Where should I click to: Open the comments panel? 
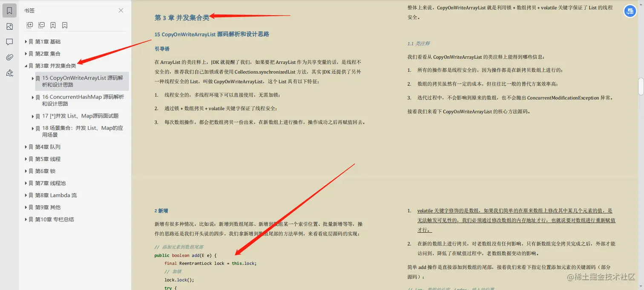point(9,41)
